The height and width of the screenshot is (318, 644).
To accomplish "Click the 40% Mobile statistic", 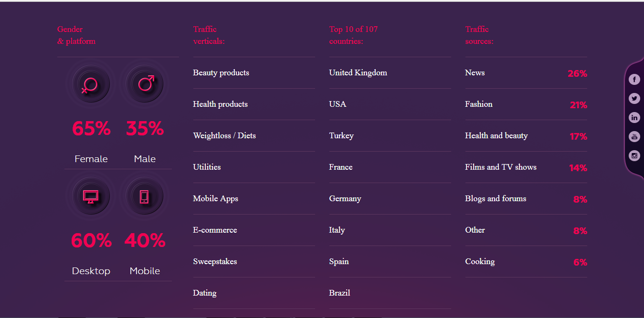I will click(145, 241).
